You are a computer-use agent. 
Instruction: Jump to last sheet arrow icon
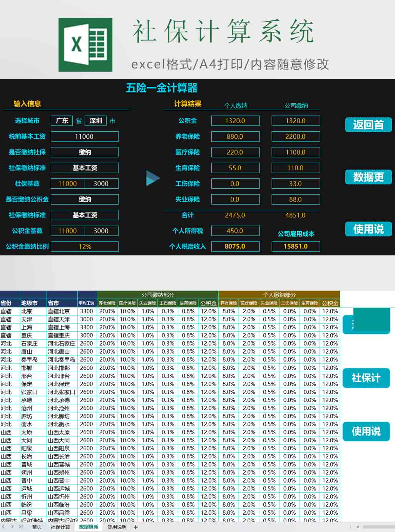click(20, 527)
